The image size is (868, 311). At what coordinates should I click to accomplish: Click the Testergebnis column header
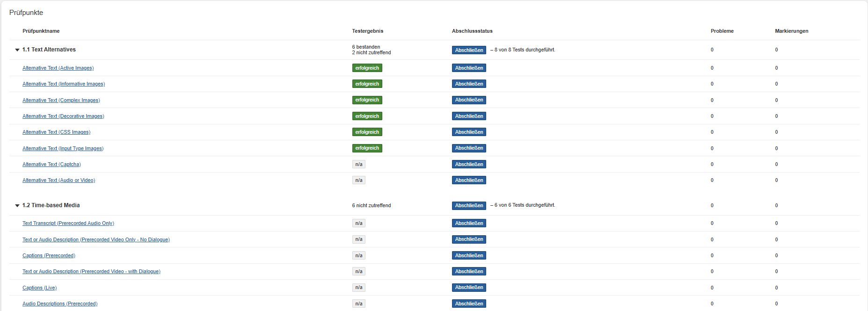click(367, 31)
